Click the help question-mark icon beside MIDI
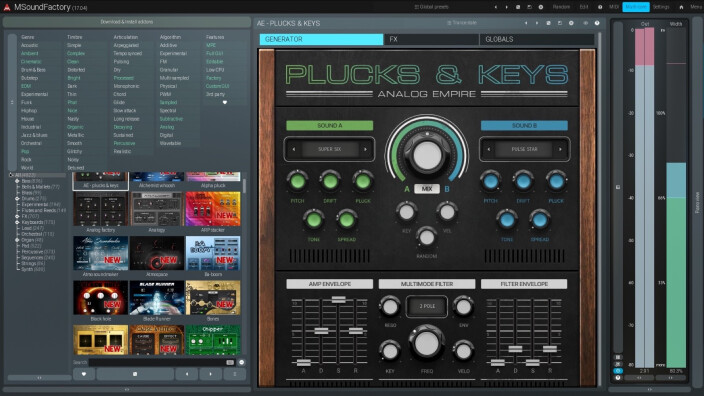The height and width of the screenshot is (396, 704). (600, 7)
